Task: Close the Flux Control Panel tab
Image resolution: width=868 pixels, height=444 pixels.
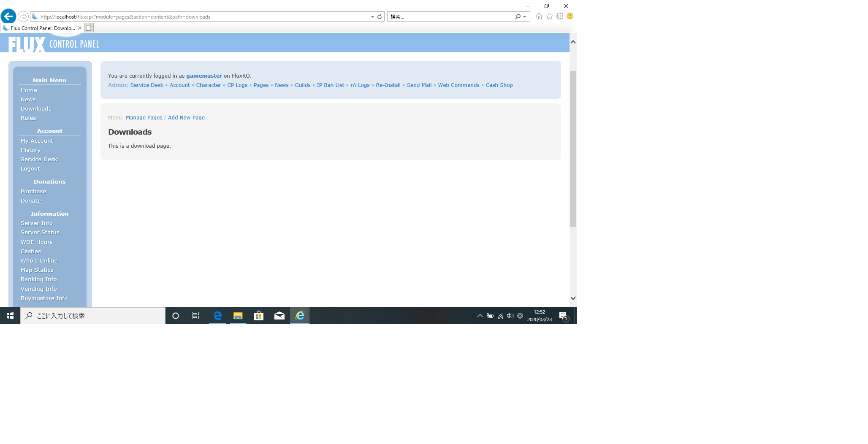Action: tap(80, 28)
